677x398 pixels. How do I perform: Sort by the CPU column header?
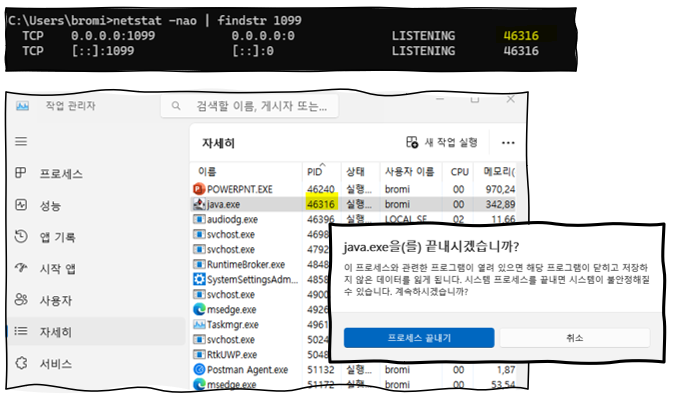click(x=459, y=171)
